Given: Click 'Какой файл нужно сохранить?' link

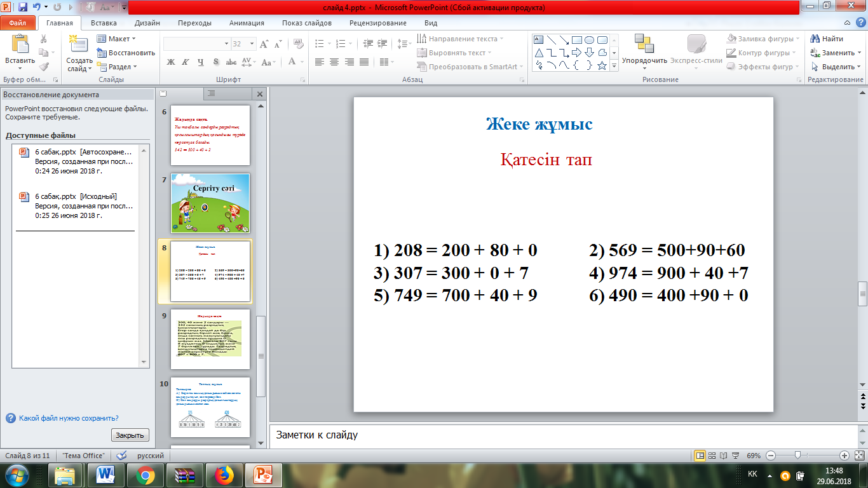Looking at the screenshot, I should pos(69,418).
